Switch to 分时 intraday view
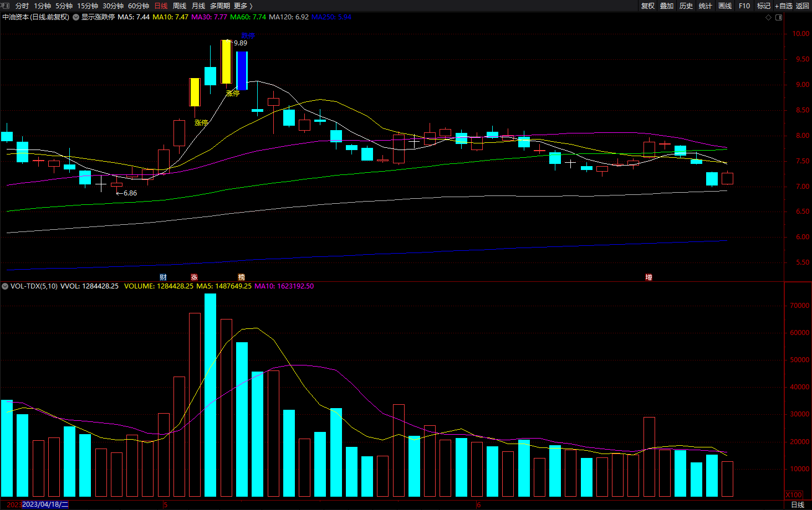This screenshot has width=812, height=510. tap(22, 6)
